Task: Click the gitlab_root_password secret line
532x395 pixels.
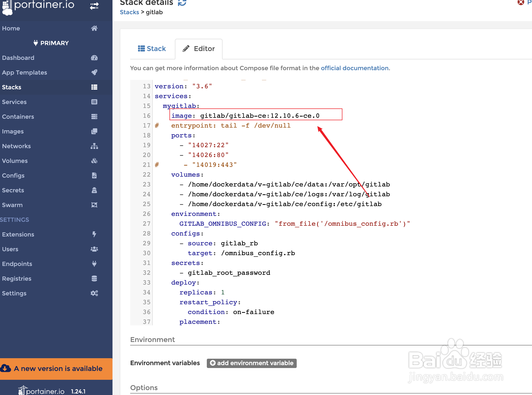Action: coord(225,273)
